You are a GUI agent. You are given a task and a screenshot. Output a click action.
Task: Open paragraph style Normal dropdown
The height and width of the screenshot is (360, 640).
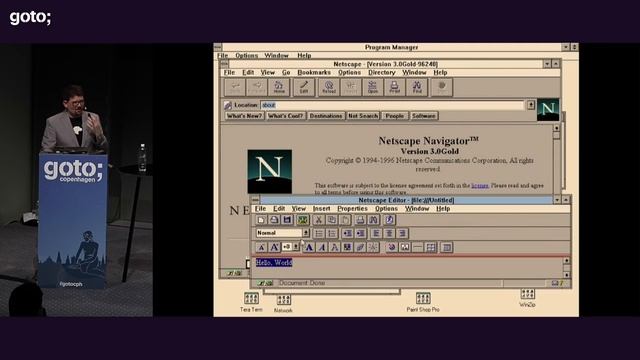tap(306, 233)
